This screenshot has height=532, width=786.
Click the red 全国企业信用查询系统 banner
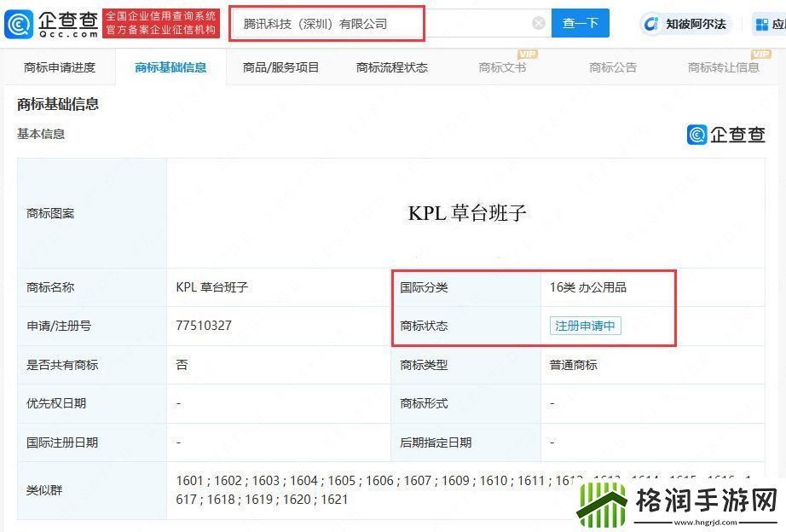pos(161,23)
